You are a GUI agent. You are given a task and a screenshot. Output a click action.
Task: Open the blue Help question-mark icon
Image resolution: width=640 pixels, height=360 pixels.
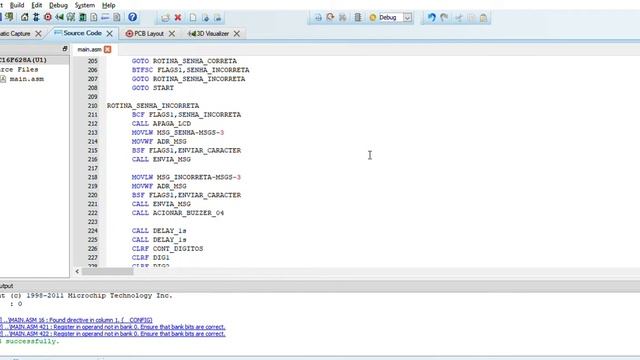132,17
